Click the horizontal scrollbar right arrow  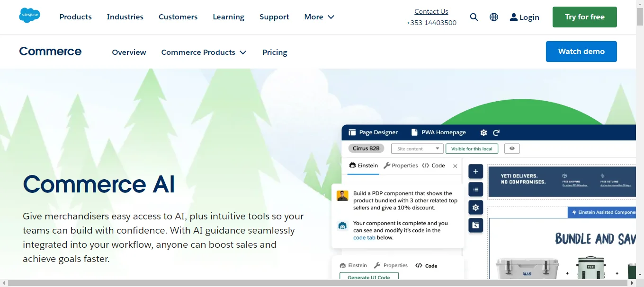[632, 283]
